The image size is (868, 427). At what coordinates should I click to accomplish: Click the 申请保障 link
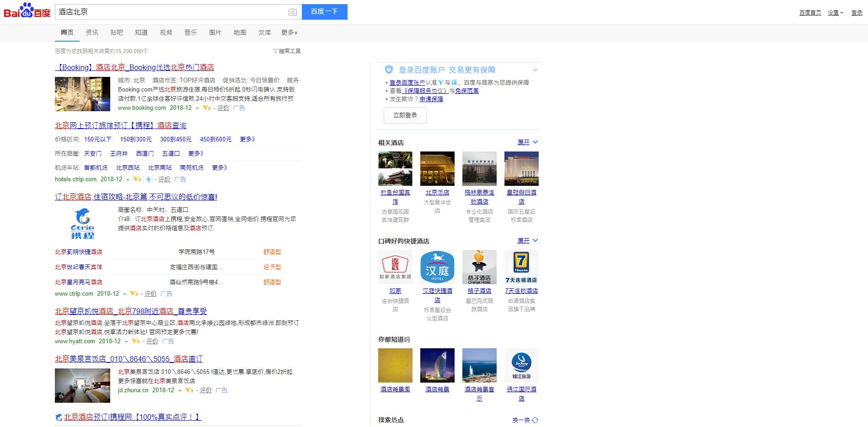pyautogui.click(x=431, y=99)
